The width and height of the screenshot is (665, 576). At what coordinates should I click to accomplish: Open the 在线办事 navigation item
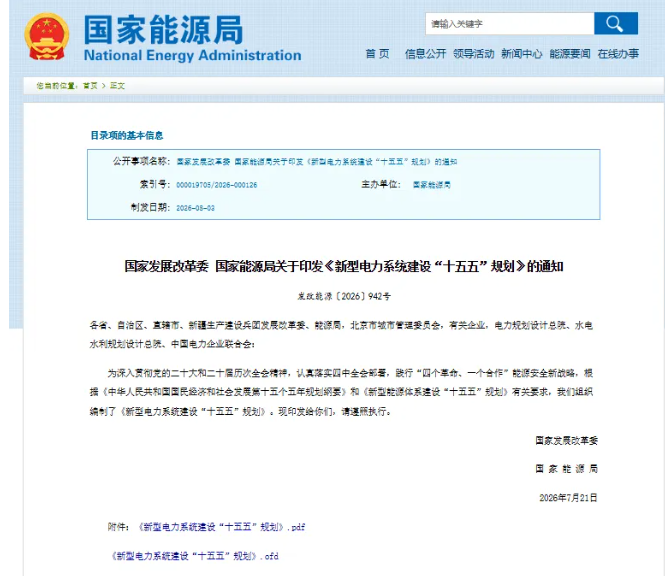618,54
